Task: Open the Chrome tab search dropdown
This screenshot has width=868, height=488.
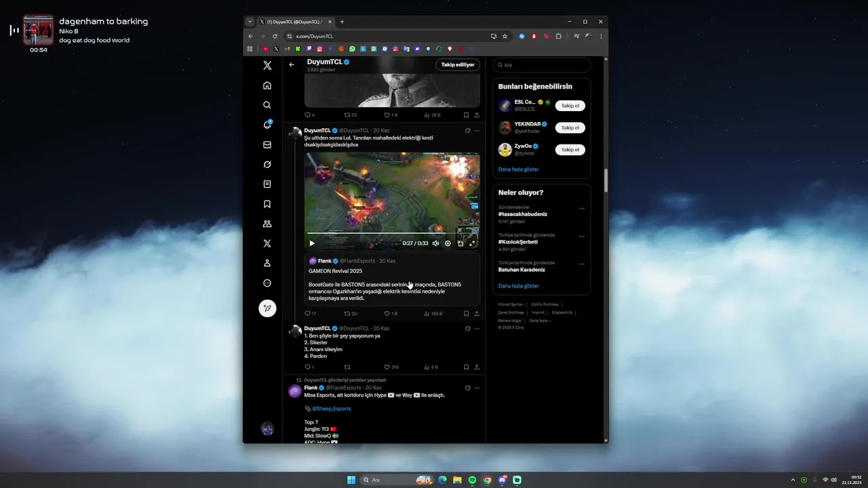Action: [x=250, y=22]
